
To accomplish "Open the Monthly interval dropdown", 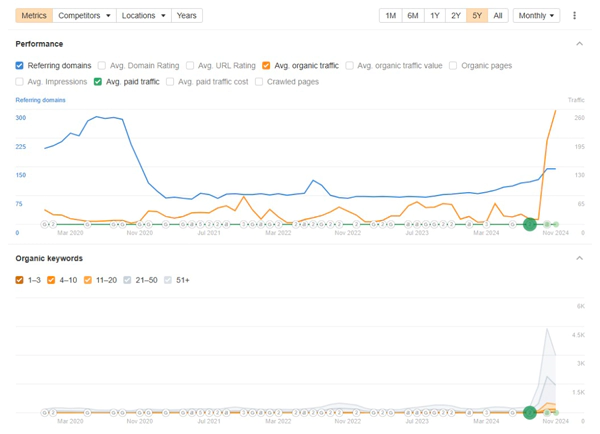I will coord(536,16).
